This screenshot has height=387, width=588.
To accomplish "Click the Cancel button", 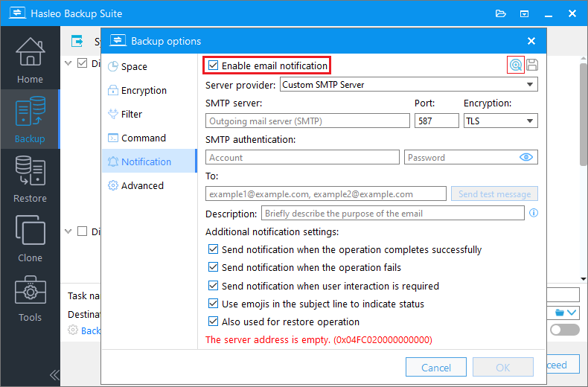I will [x=435, y=367].
